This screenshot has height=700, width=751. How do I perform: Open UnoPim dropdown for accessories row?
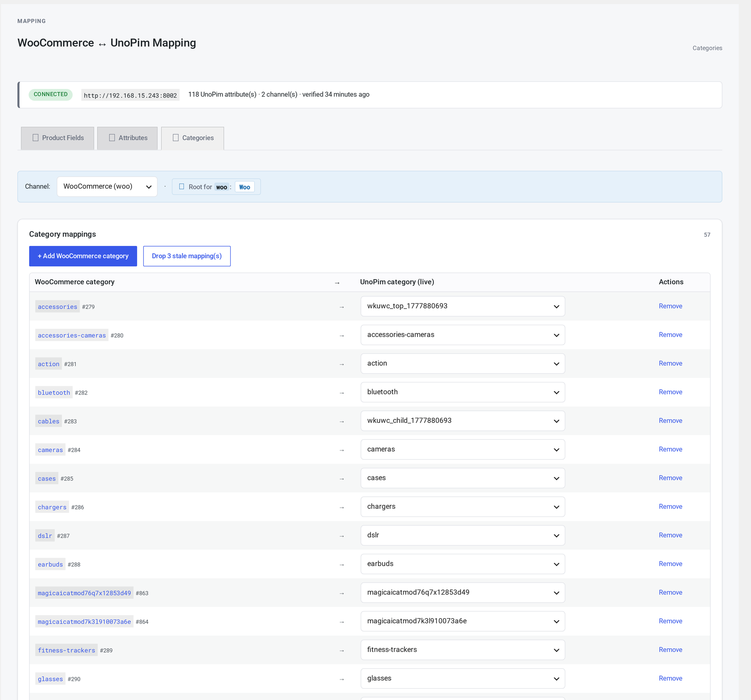tap(463, 306)
